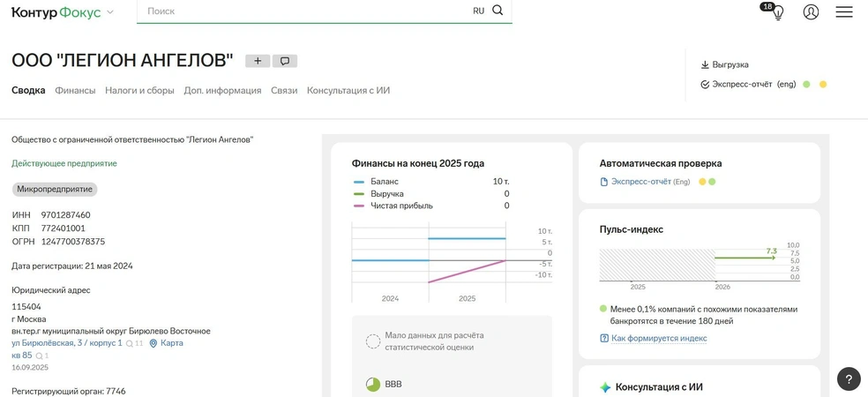Switch to Консультация с ИИ tab

(348, 90)
